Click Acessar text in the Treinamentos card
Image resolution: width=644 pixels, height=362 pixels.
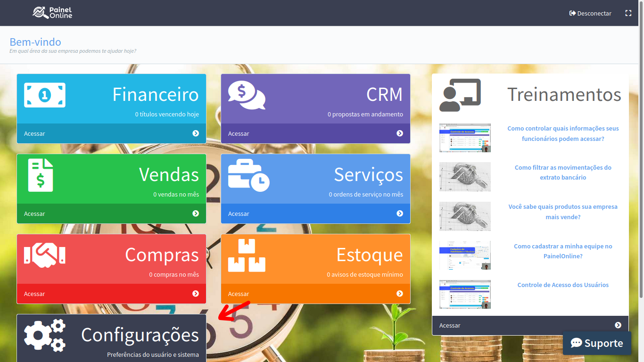pyautogui.click(x=450, y=325)
